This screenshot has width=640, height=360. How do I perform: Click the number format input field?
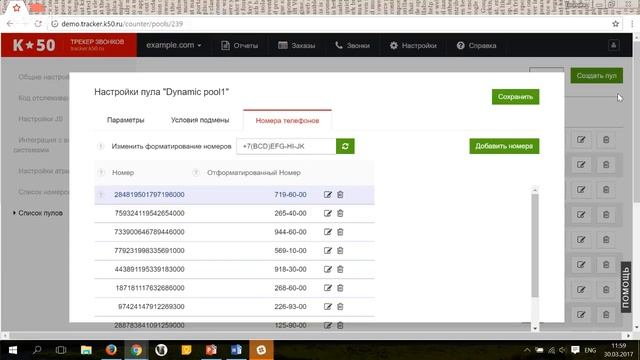pyautogui.click(x=286, y=146)
